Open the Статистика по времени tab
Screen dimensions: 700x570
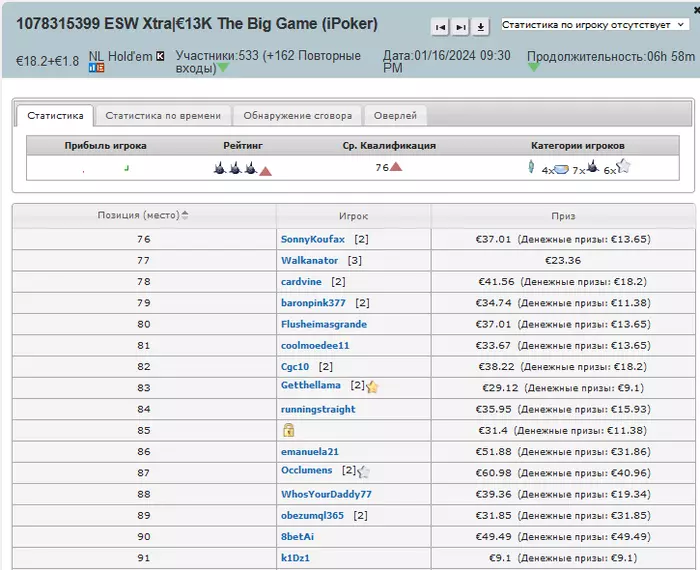tap(163, 116)
